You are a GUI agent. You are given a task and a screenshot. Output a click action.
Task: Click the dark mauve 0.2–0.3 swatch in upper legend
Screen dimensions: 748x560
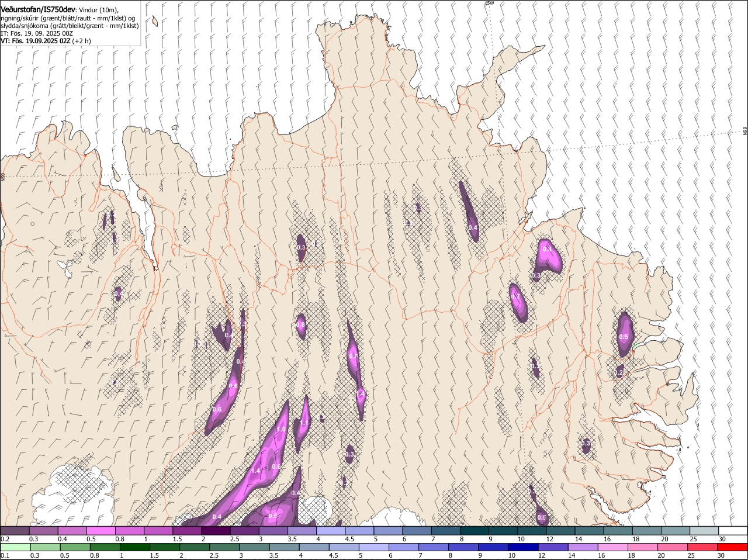[x=15, y=530]
